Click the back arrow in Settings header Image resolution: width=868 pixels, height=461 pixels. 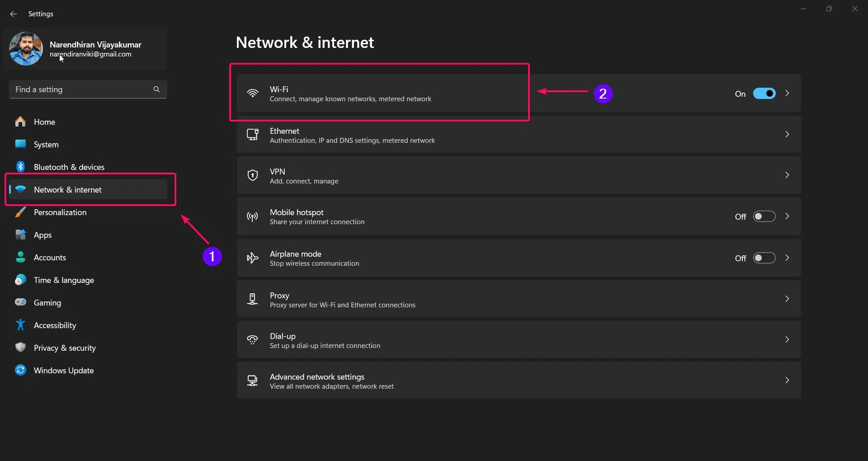(14, 14)
